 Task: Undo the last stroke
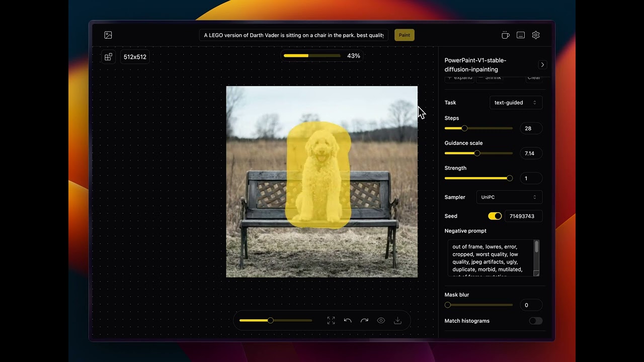coord(348,320)
